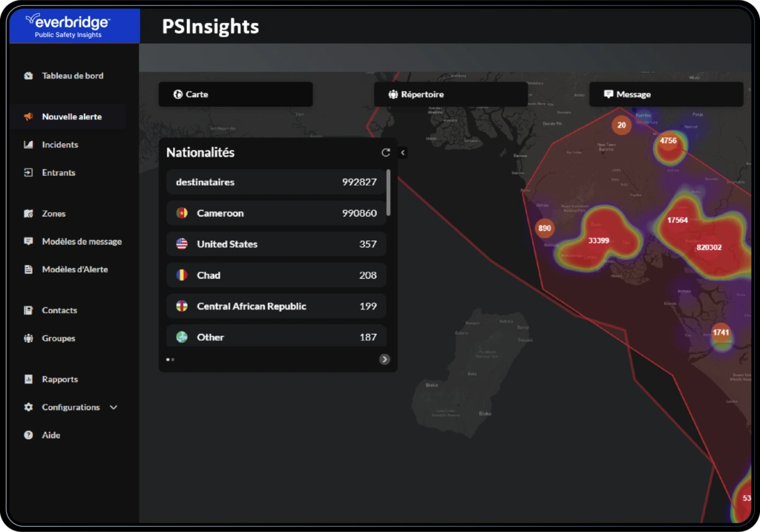Select the Chad nationality row

pyautogui.click(x=276, y=275)
